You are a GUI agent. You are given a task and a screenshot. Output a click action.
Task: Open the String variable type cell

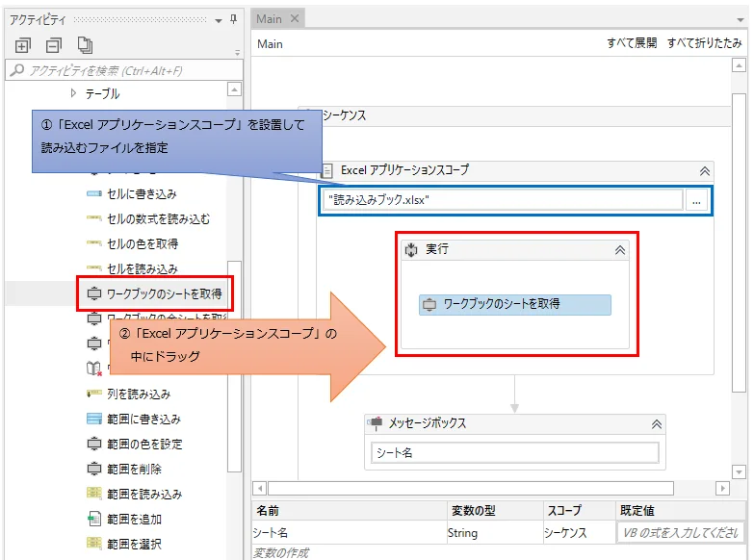[495, 533]
